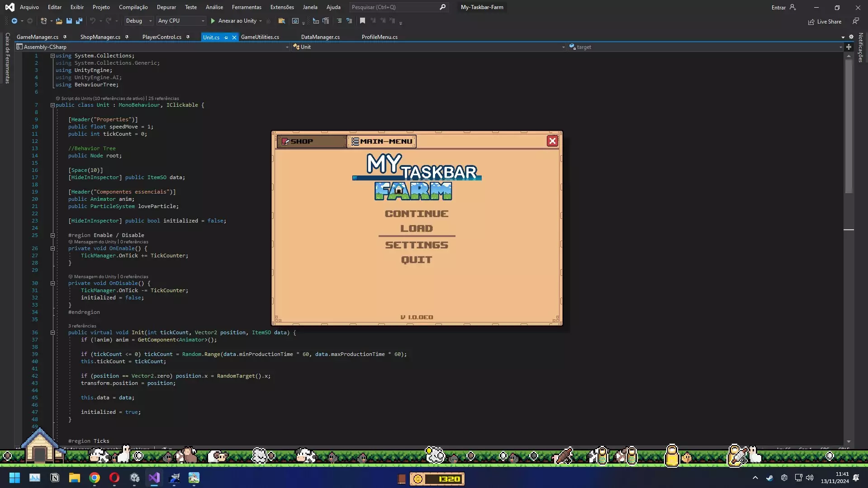Click CONTINUE in the game menu
868x488 pixels.
coord(416,213)
